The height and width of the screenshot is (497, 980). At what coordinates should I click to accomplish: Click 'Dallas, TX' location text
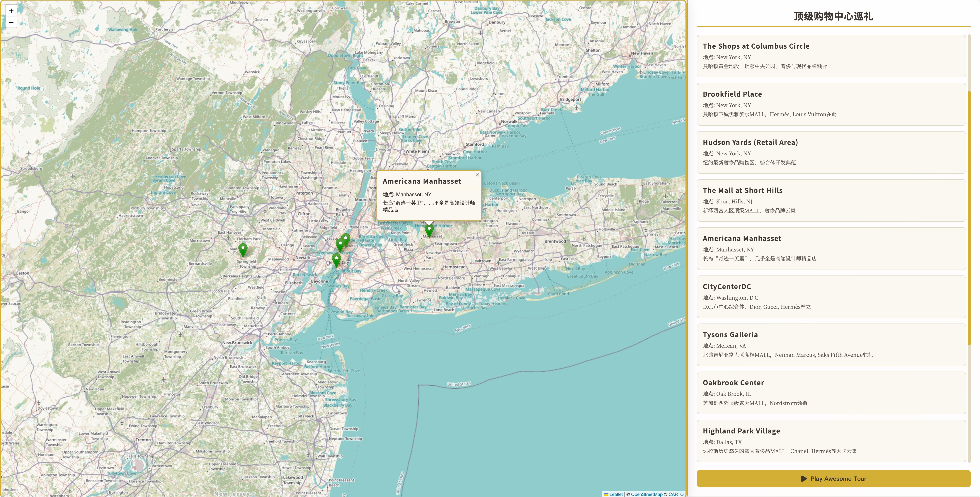point(729,442)
